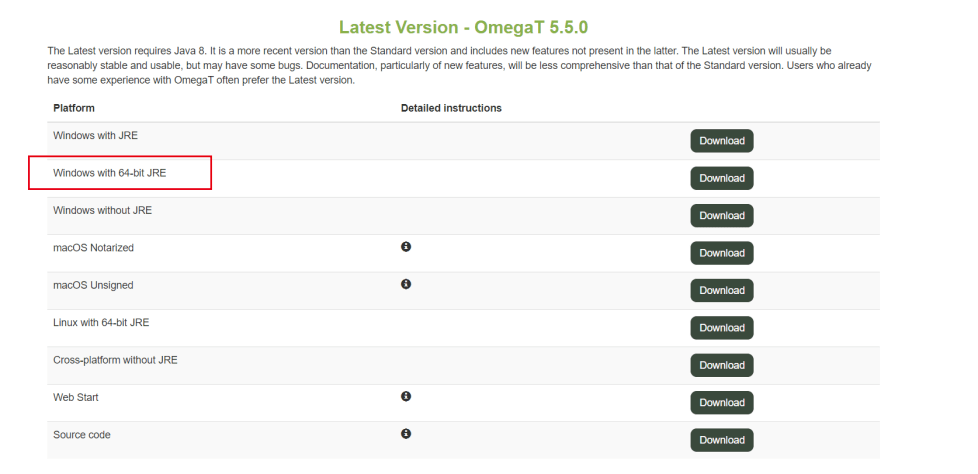This screenshot has height=474, width=978.
Task: Click the 'Linux with 64-bit JRE' label
Action: [101, 322]
